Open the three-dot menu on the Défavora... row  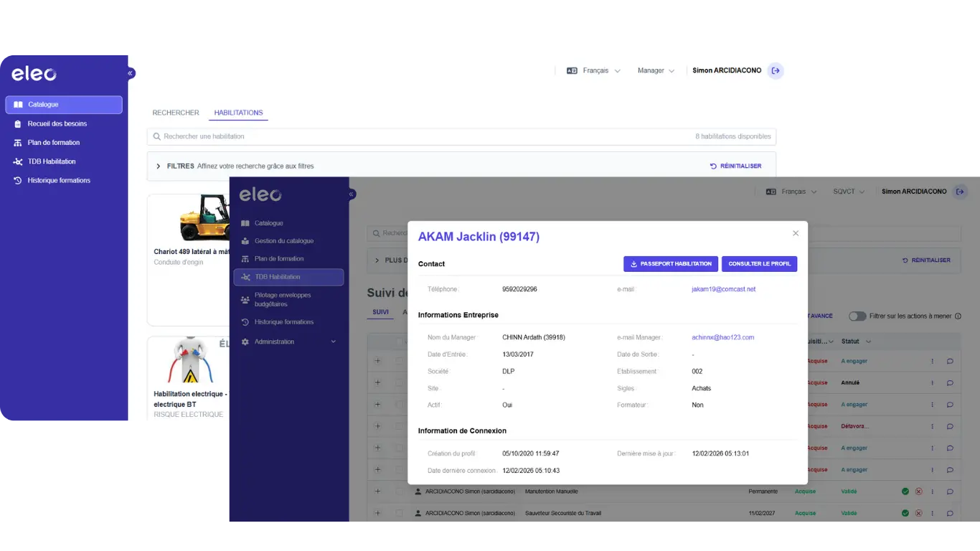933,426
